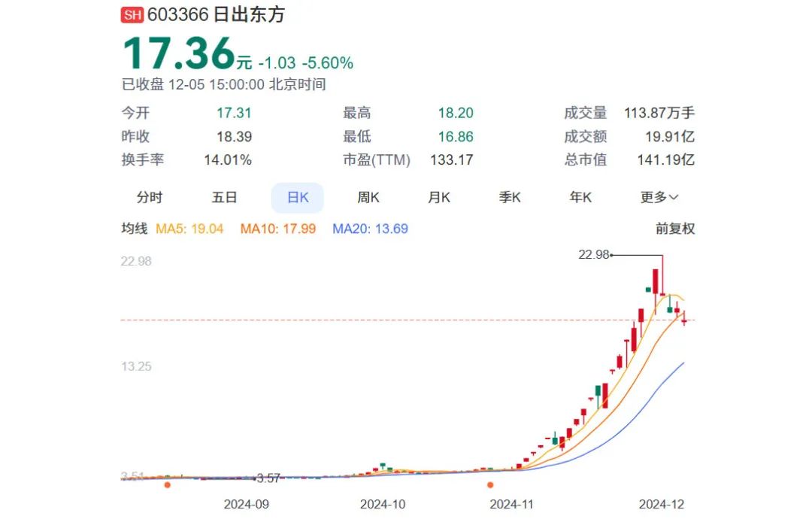This screenshot has height=519, width=812.
Task: View the 年K yearly chart
Action: [580, 198]
